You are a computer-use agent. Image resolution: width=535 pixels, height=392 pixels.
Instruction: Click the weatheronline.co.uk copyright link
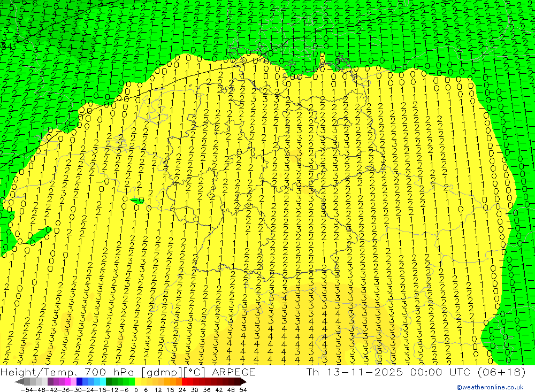[490, 387]
